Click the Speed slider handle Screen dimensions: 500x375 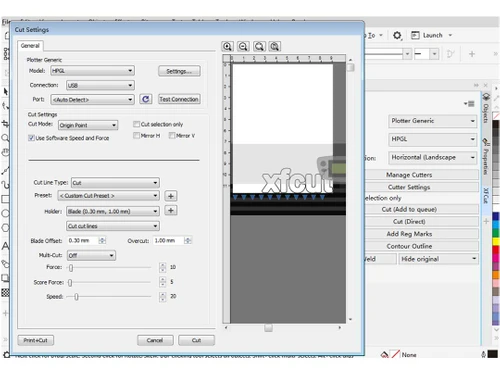(76, 297)
